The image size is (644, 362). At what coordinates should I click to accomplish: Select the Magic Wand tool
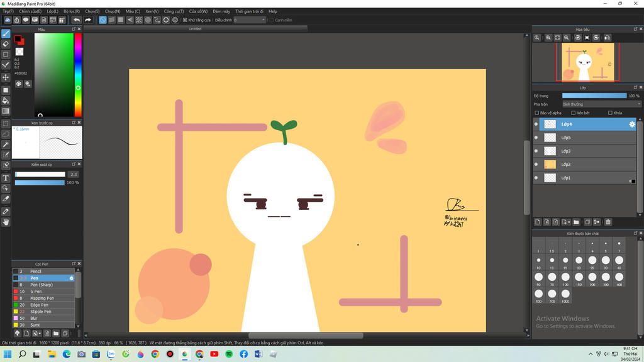coord(6,145)
